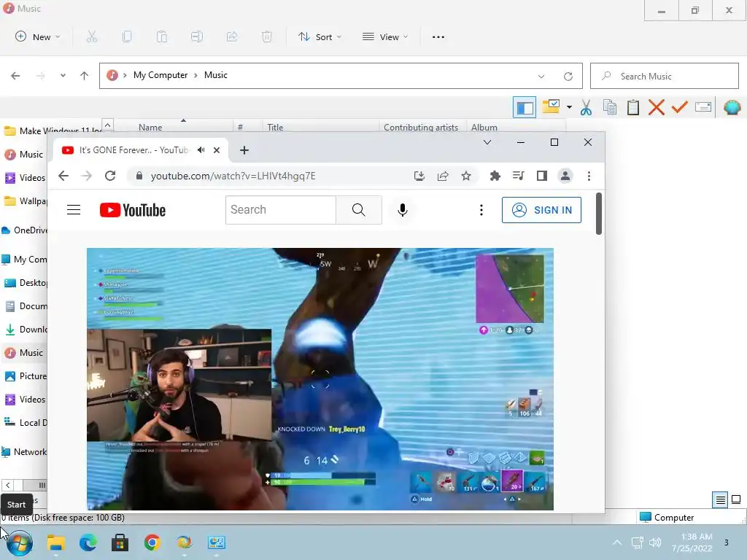Click the shell globe icon in classic toolbar

[x=732, y=108]
